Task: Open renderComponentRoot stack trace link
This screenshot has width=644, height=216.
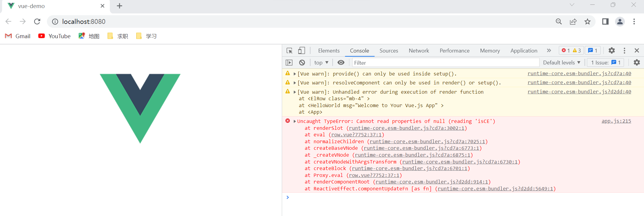Action: (x=432, y=182)
